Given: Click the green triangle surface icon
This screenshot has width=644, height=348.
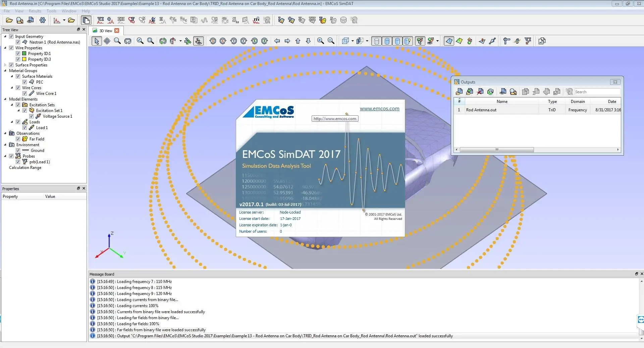Looking at the screenshot, I should (459, 41).
